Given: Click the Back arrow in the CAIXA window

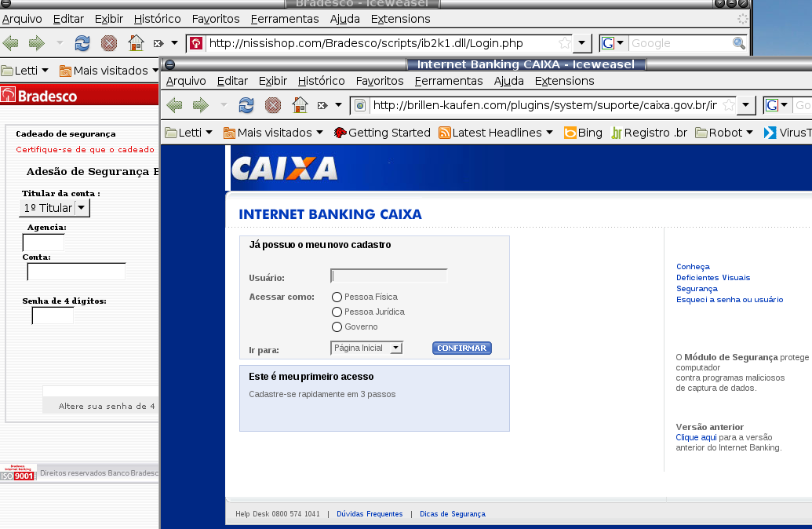Looking at the screenshot, I should [x=174, y=105].
